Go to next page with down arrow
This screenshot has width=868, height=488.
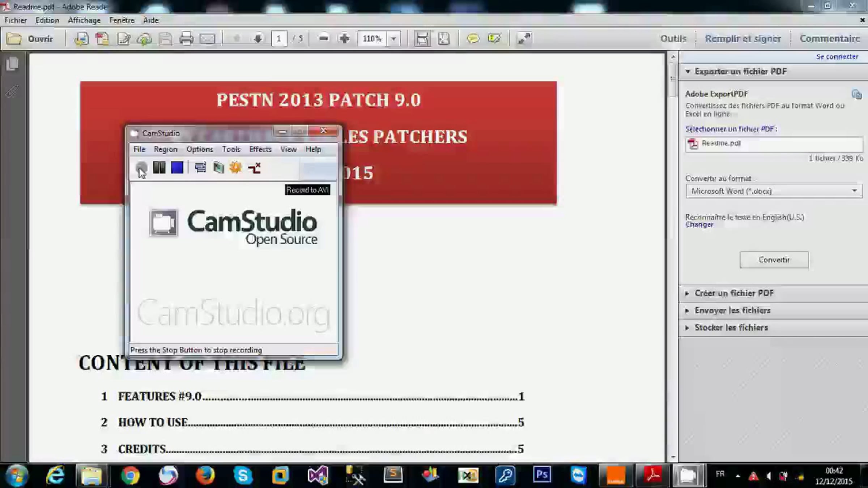tap(258, 39)
